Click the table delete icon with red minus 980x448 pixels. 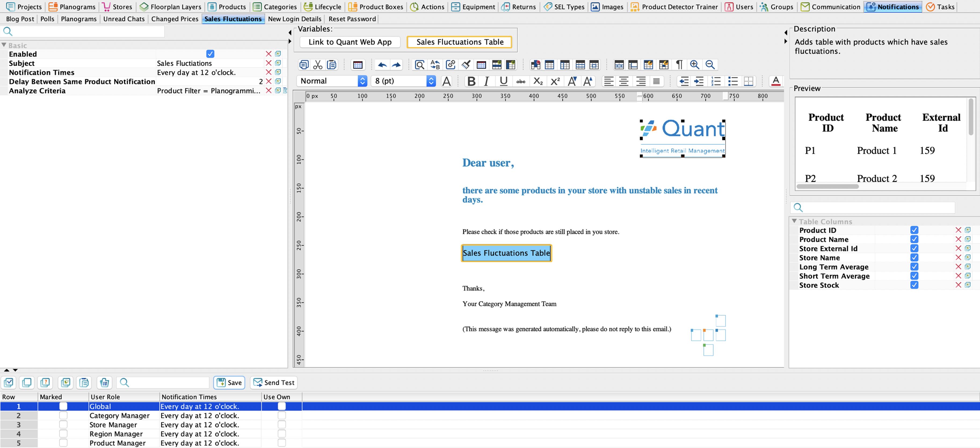pos(535,65)
